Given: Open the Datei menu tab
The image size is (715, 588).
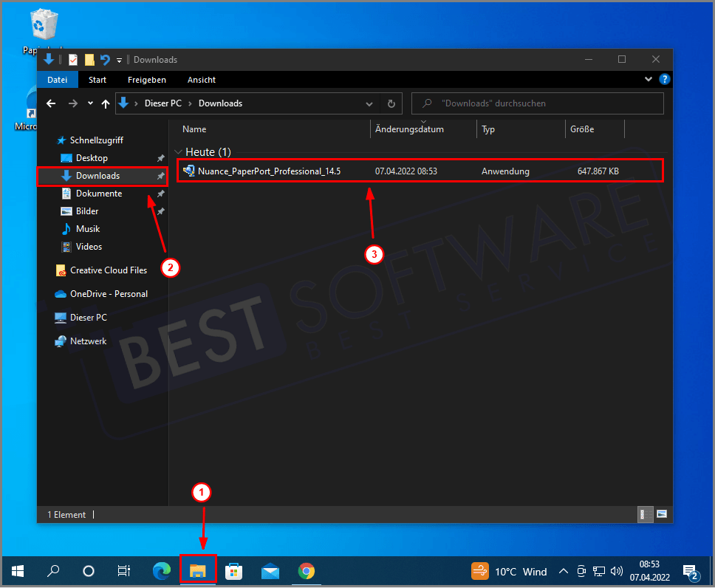Looking at the screenshot, I should point(57,80).
